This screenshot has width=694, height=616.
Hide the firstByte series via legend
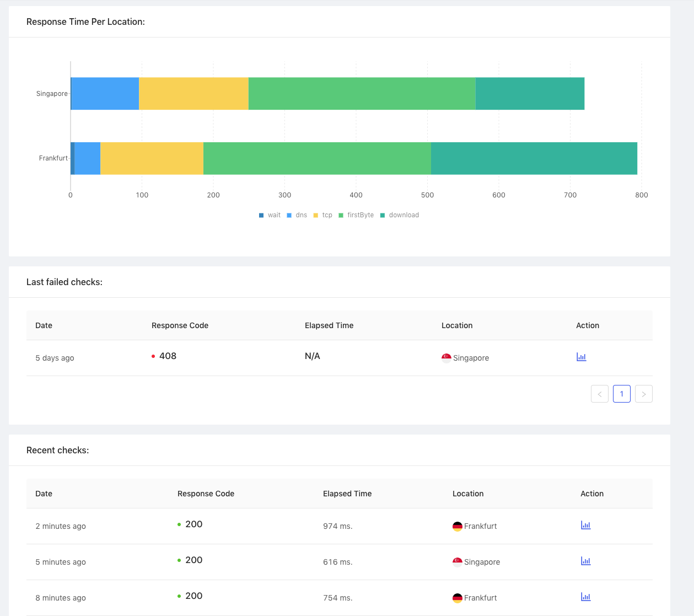tap(356, 215)
